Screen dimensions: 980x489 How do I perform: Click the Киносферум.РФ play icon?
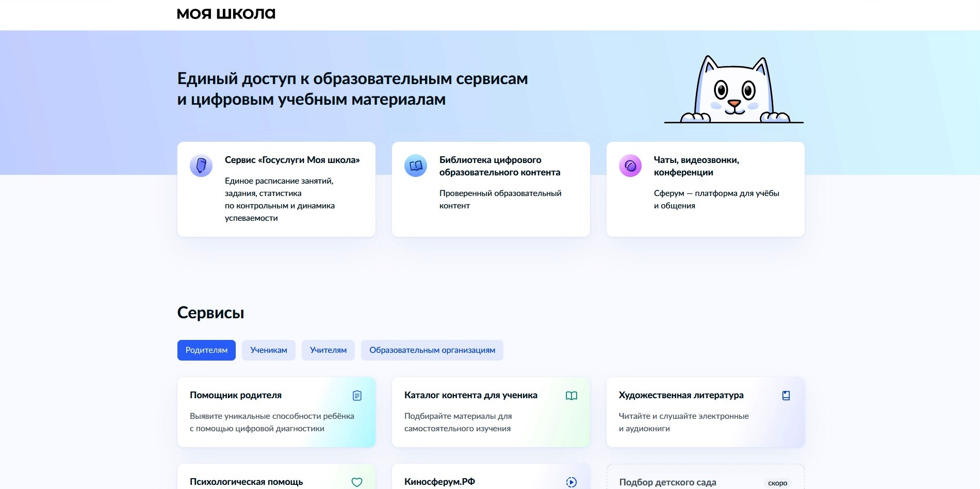[571, 482]
